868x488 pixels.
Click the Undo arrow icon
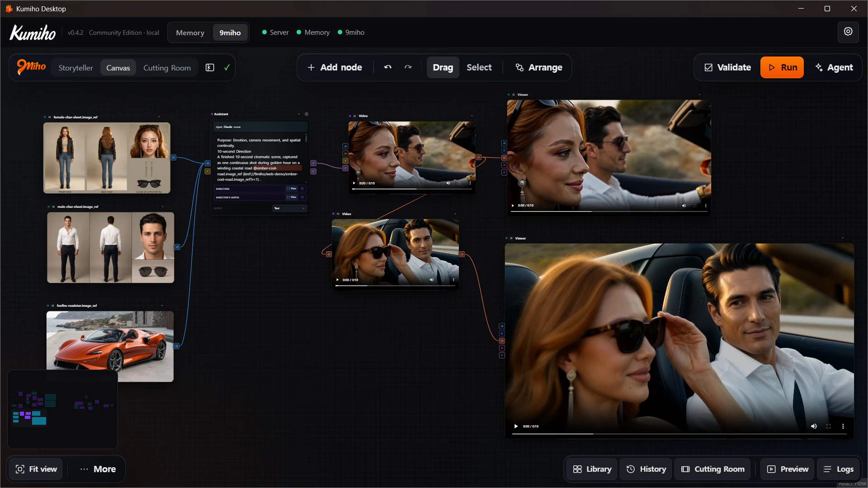(388, 67)
